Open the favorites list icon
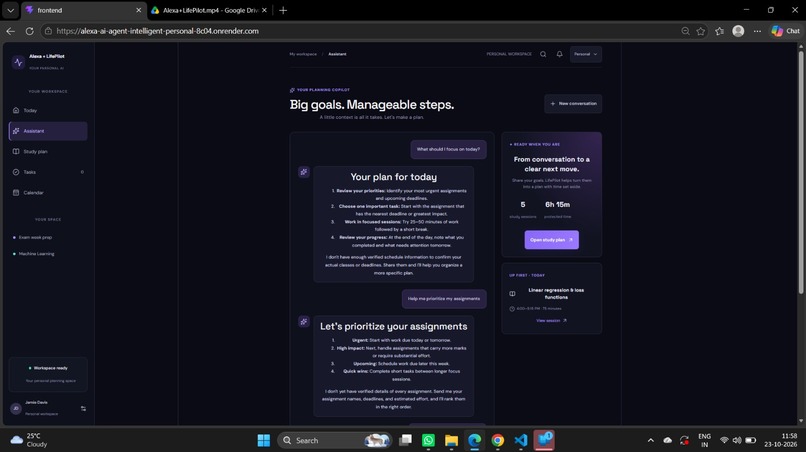Screen dimensions: 806x452 click(x=719, y=31)
